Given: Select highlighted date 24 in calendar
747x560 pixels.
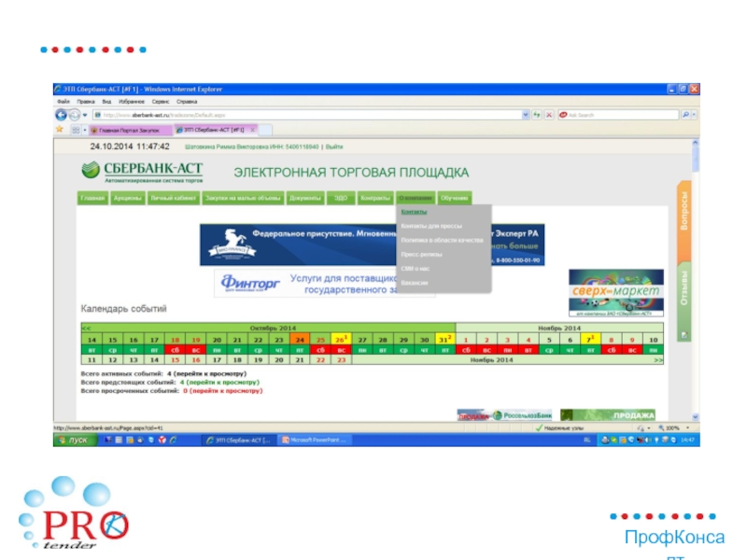Looking at the screenshot, I should pos(300,340).
